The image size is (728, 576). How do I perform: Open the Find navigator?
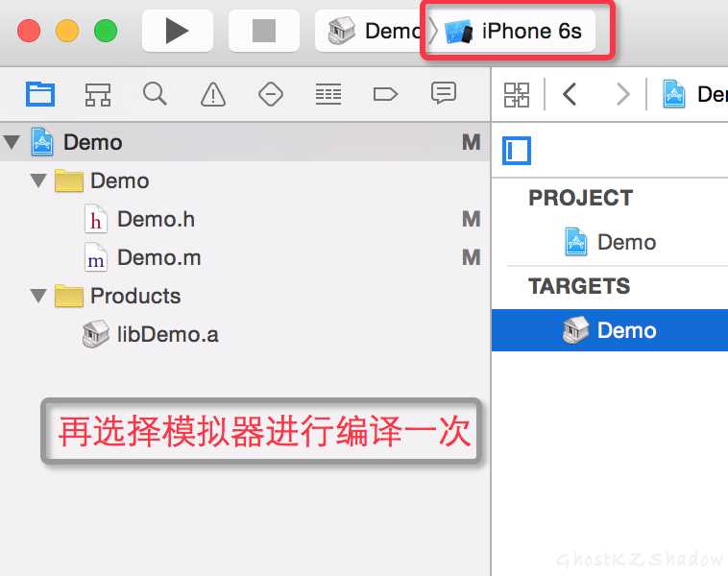[155, 94]
